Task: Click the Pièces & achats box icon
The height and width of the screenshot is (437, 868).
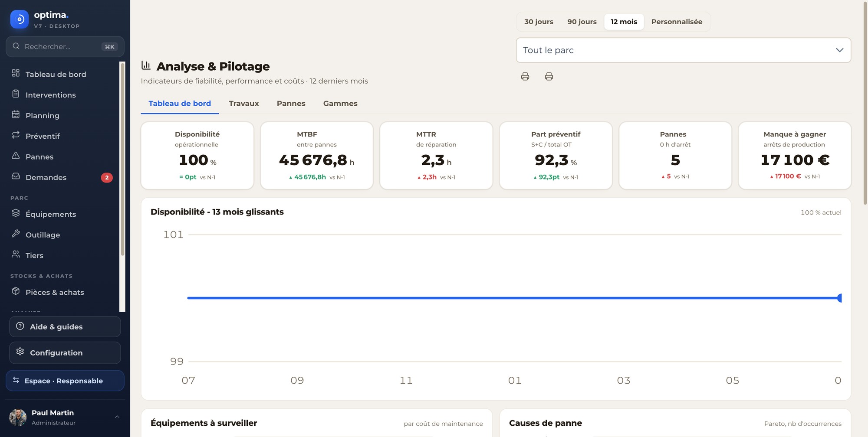Action: pos(16,291)
